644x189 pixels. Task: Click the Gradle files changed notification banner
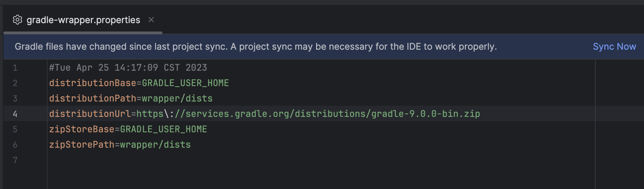[x=323, y=47]
